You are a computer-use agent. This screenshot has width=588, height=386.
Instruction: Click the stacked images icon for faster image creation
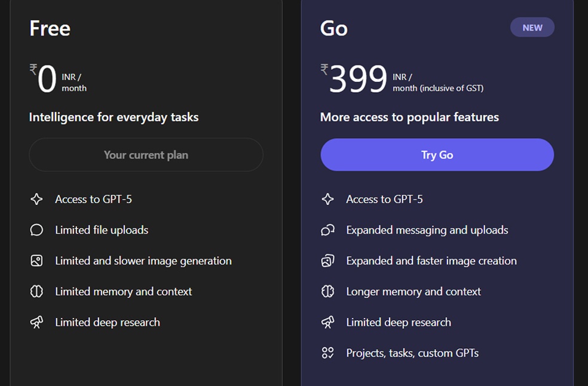click(327, 261)
